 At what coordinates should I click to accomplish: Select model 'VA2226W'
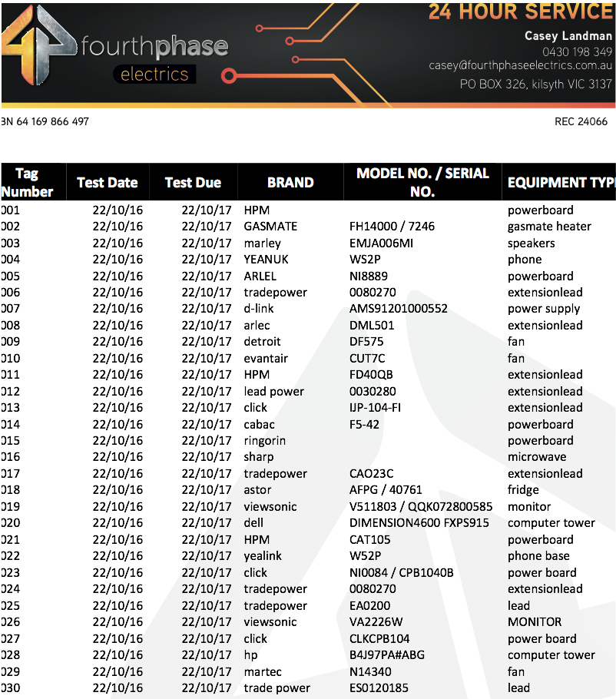(x=376, y=621)
